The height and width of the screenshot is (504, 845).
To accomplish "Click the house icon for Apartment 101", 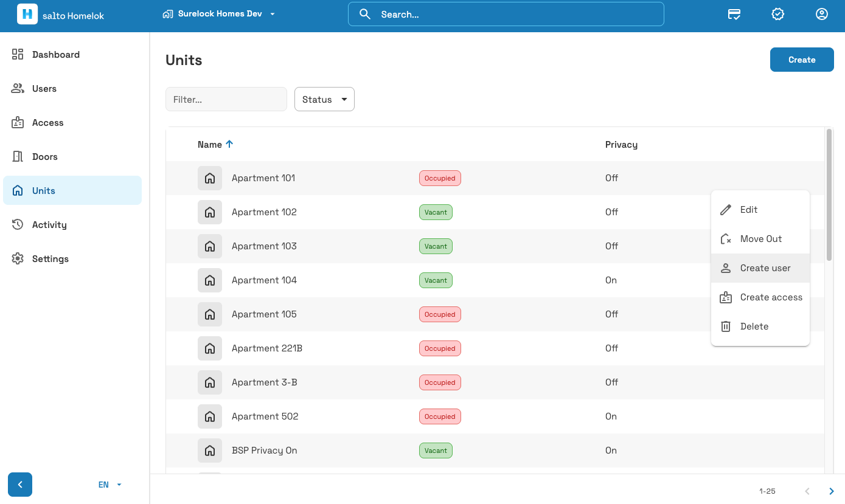I will pos(210,178).
